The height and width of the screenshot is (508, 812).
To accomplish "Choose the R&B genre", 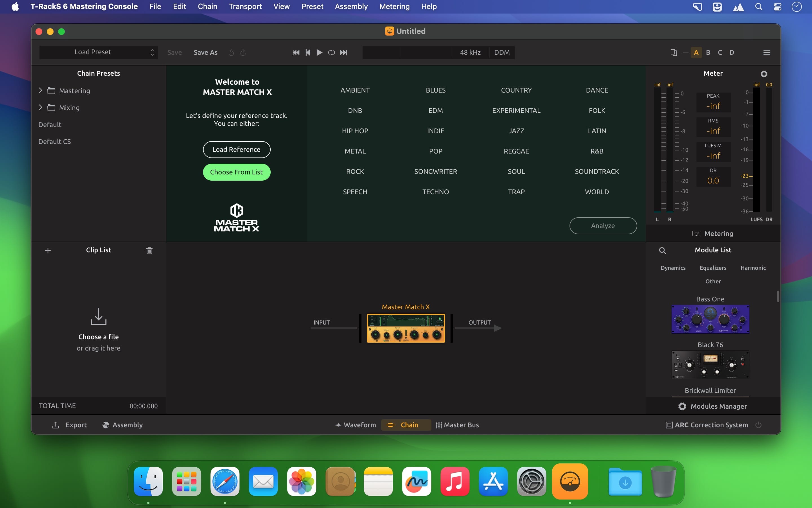I will (x=597, y=151).
